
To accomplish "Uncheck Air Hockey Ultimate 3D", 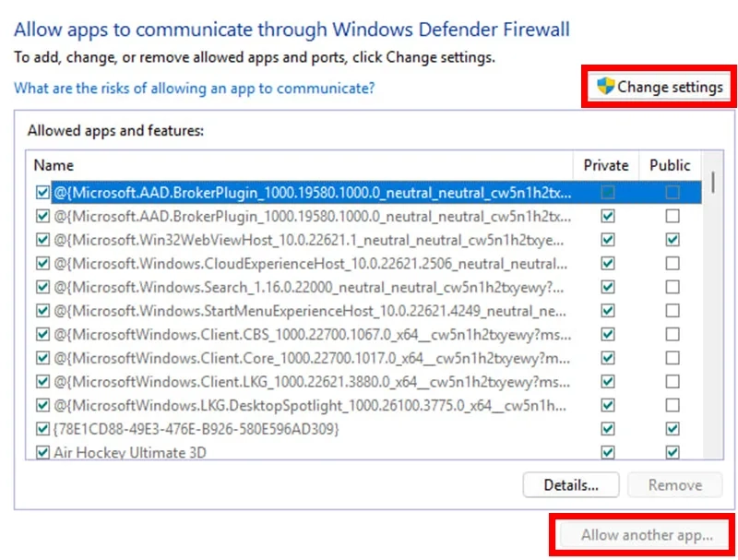I will 42,452.
